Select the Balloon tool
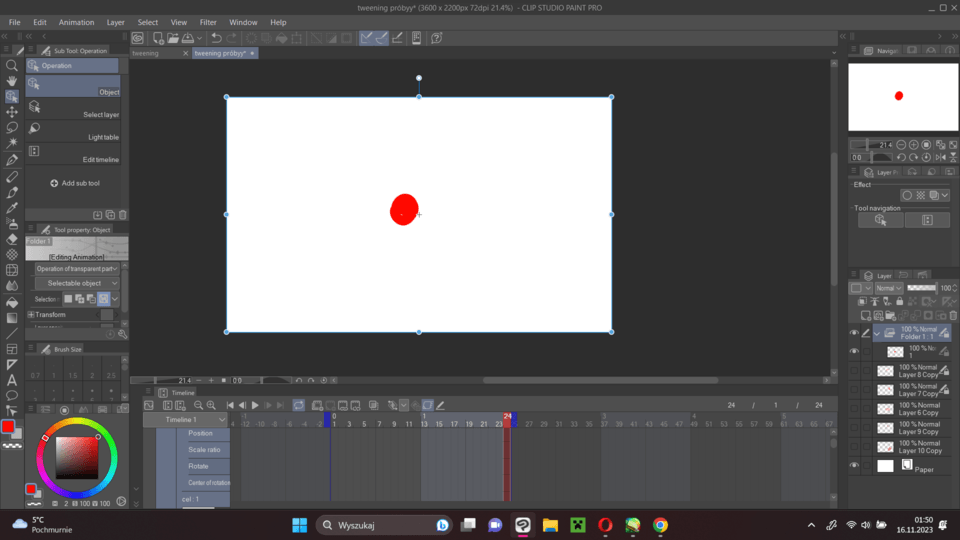 [12, 396]
